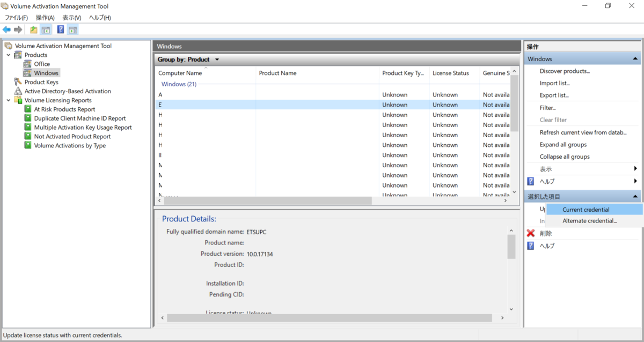
Task: Collapse the Windows (21) group
Action: [179, 84]
